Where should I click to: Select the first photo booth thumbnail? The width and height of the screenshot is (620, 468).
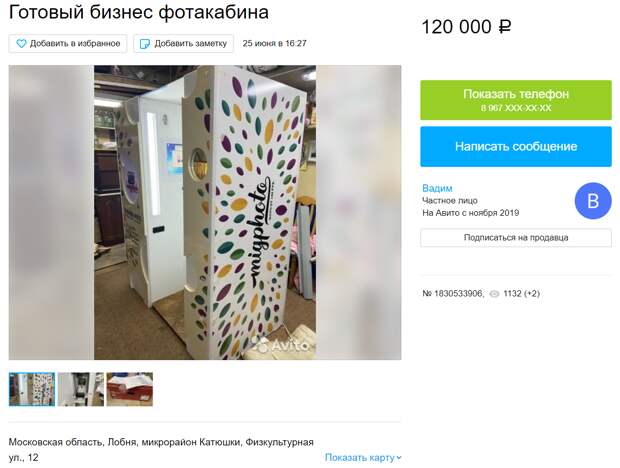tap(32, 389)
